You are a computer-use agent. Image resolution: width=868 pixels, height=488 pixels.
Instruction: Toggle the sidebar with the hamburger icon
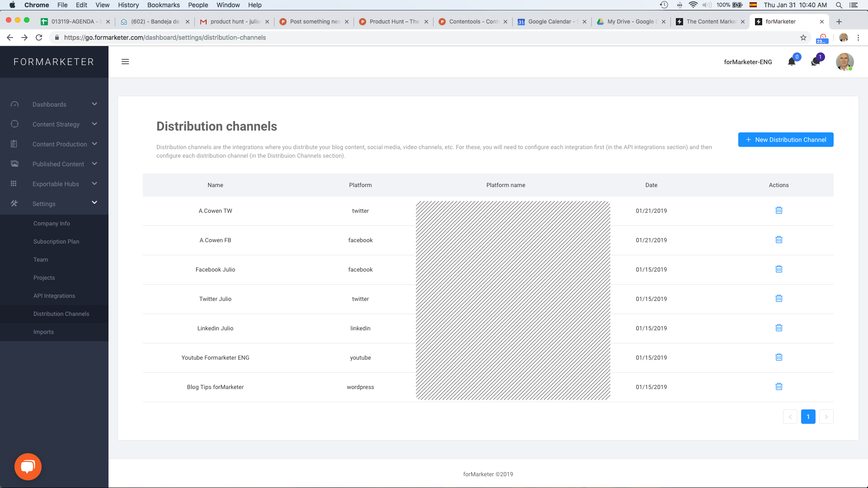click(x=125, y=61)
